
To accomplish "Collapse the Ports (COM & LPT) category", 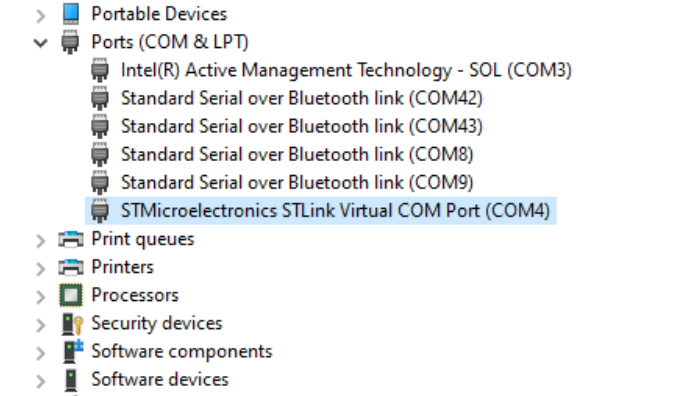I will 41,43.
